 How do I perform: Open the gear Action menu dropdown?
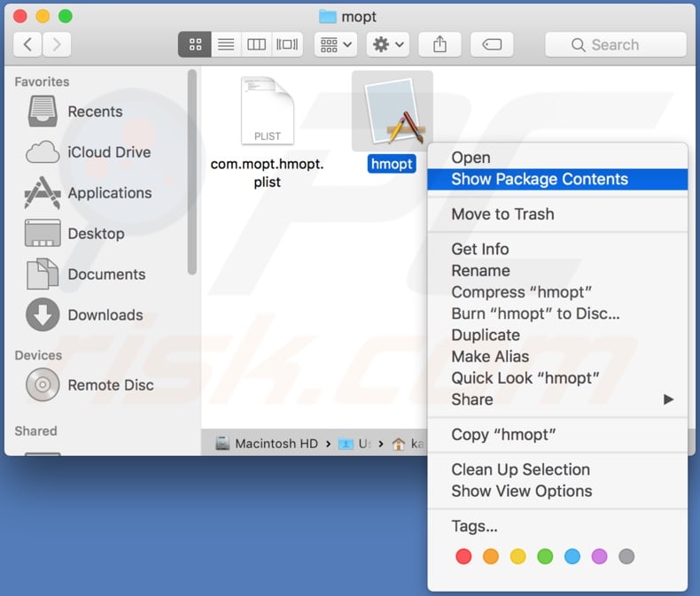[388, 44]
